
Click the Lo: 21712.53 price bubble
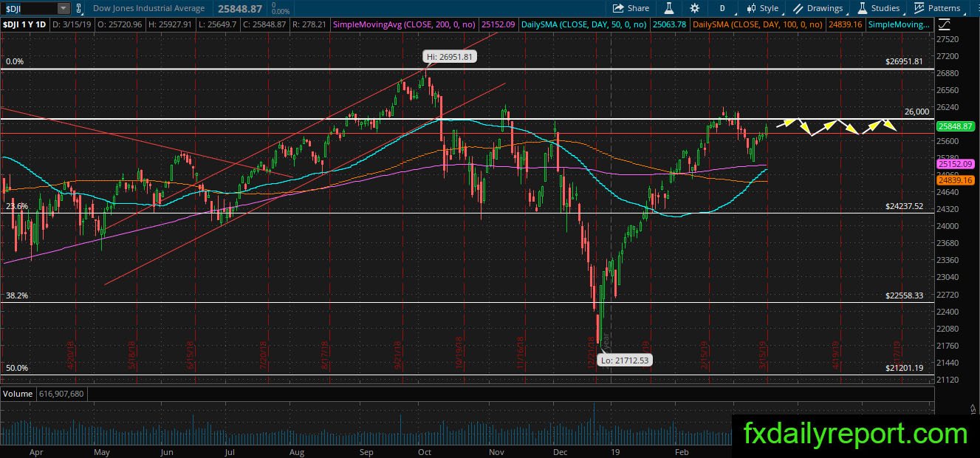click(x=626, y=360)
